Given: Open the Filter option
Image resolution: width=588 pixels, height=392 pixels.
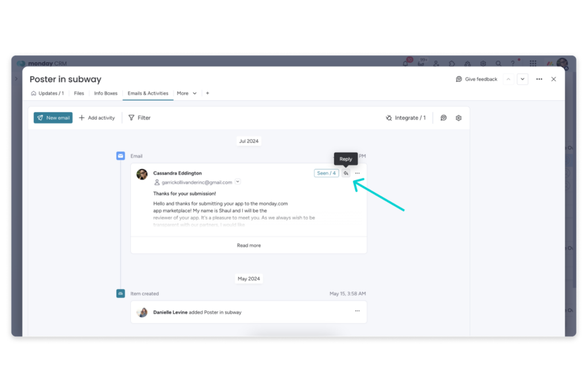Looking at the screenshot, I should 140,118.
